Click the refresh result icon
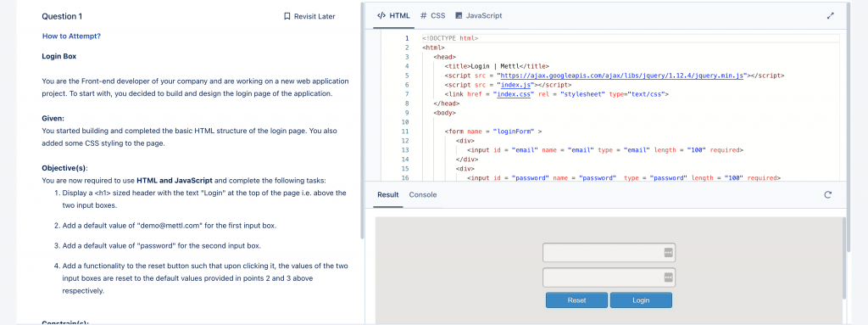Image resolution: width=868 pixels, height=325 pixels. pos(827,194)
